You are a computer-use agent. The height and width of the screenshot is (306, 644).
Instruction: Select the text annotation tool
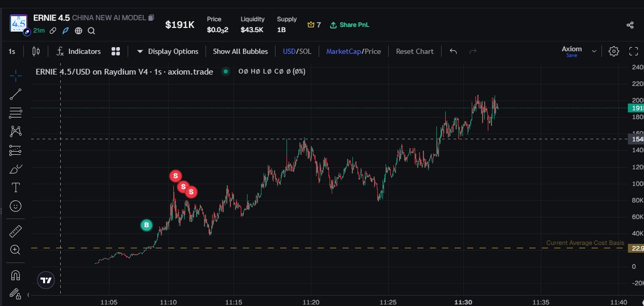16,188
